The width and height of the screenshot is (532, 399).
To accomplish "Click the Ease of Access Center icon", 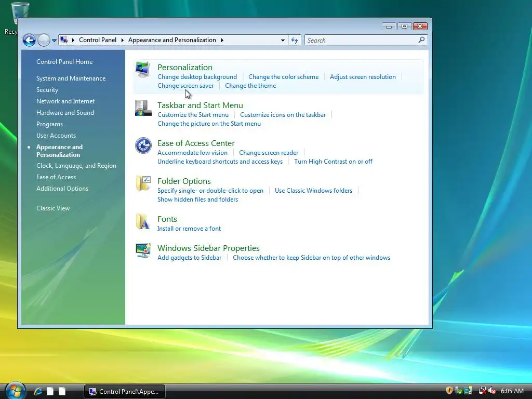I will [143, 145].
